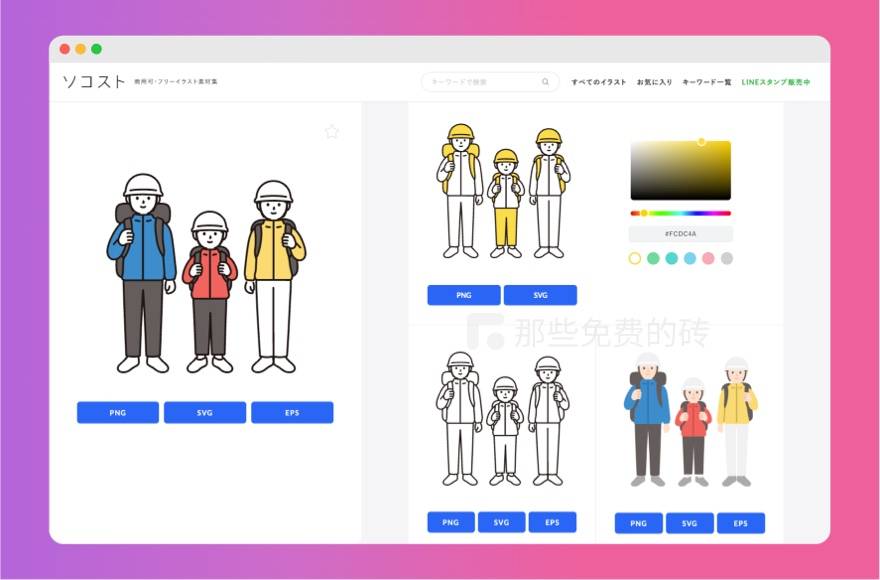The height and width of the screenshot is (580, 880).
Task: Pick the pink color swatch
Action: click(x=709, y=258)
